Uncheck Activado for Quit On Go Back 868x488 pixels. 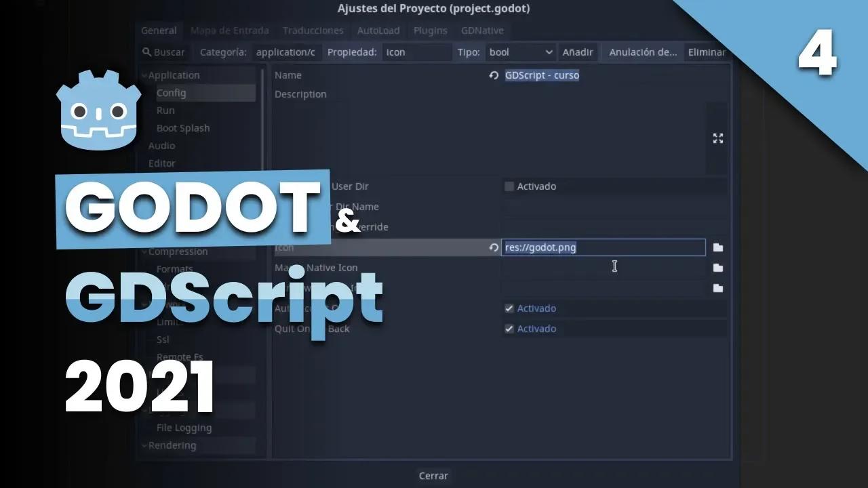point(509,329)
